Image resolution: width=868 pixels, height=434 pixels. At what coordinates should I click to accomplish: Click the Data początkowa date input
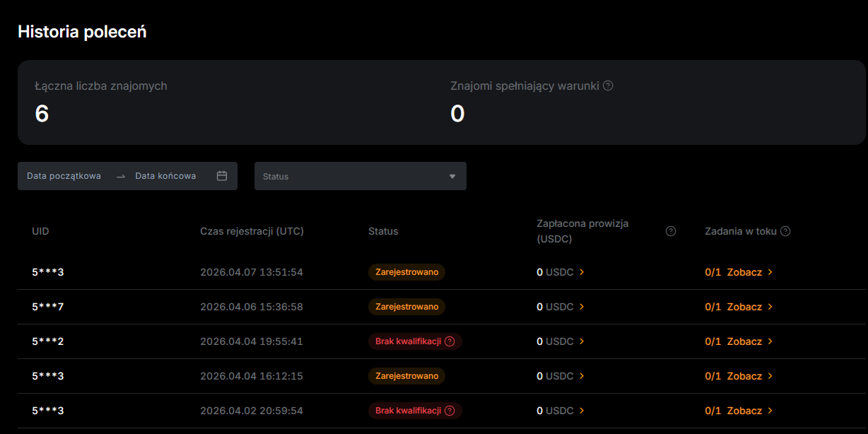tap(64, 176)
